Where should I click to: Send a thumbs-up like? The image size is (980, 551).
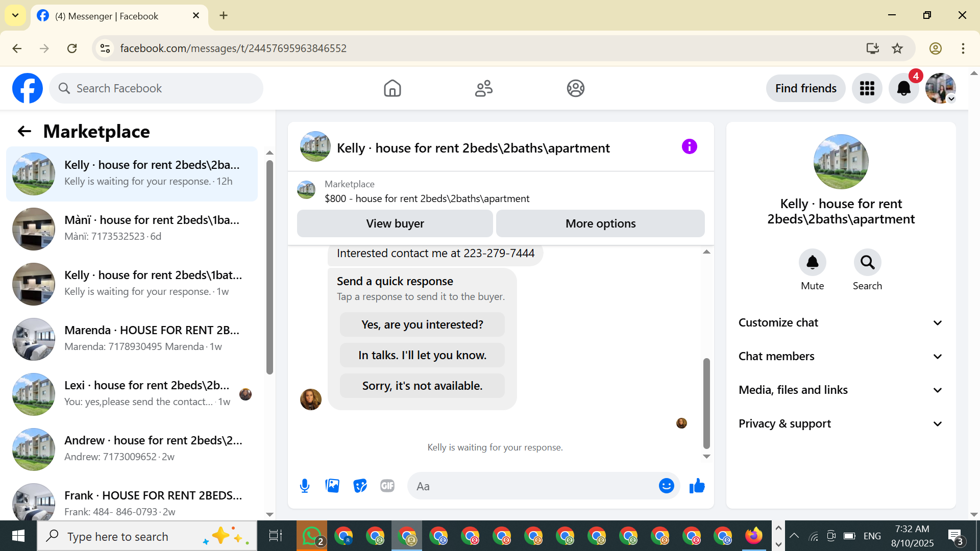(x=697, y=486)
